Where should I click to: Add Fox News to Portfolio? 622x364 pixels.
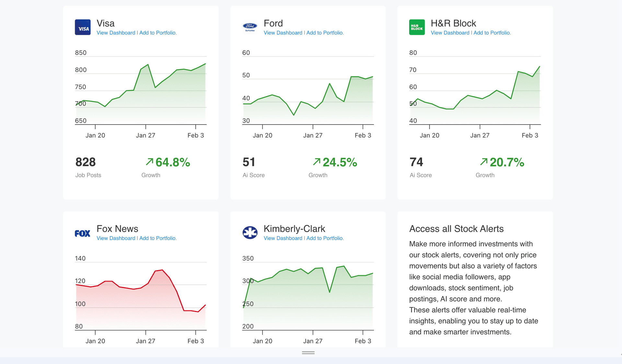point(158,238)
